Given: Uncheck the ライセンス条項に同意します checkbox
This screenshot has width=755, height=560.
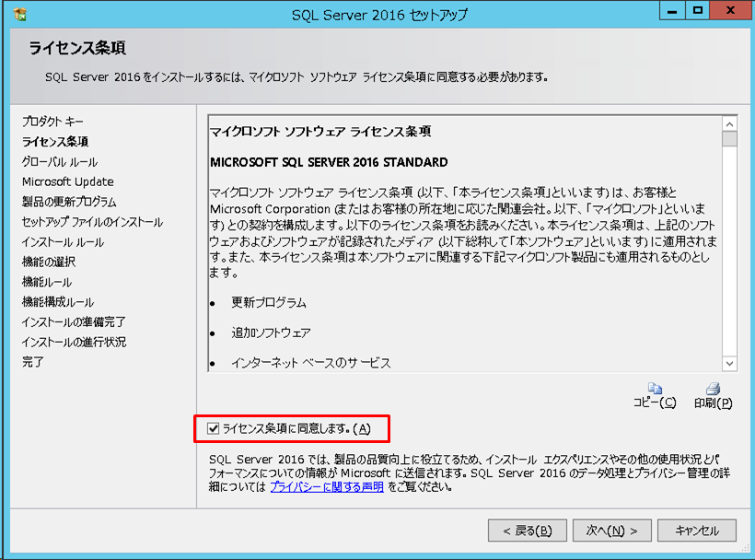Looking at the screenshot, I should [213, 428].
